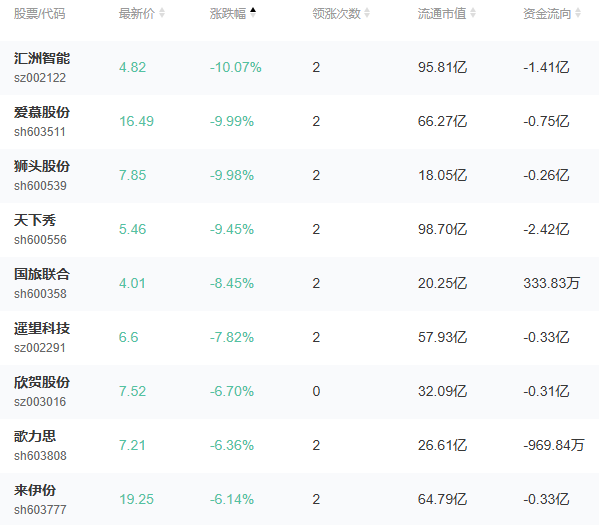Click price 4.01 for 国旅联合
Viewport: 599px width, 525px height.
132,284
